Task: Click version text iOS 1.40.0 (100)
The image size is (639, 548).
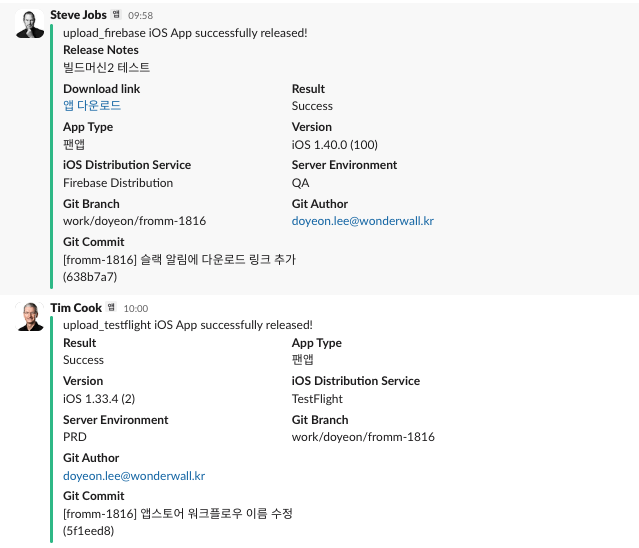Action: coord(335,145)
